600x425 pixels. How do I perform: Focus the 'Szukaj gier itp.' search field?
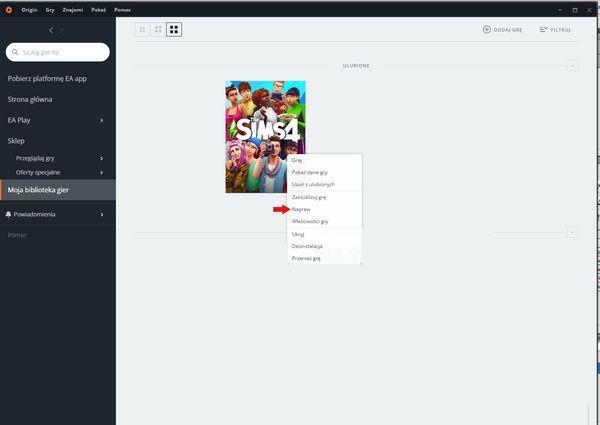pyautogui.click(x=58, y=52)
